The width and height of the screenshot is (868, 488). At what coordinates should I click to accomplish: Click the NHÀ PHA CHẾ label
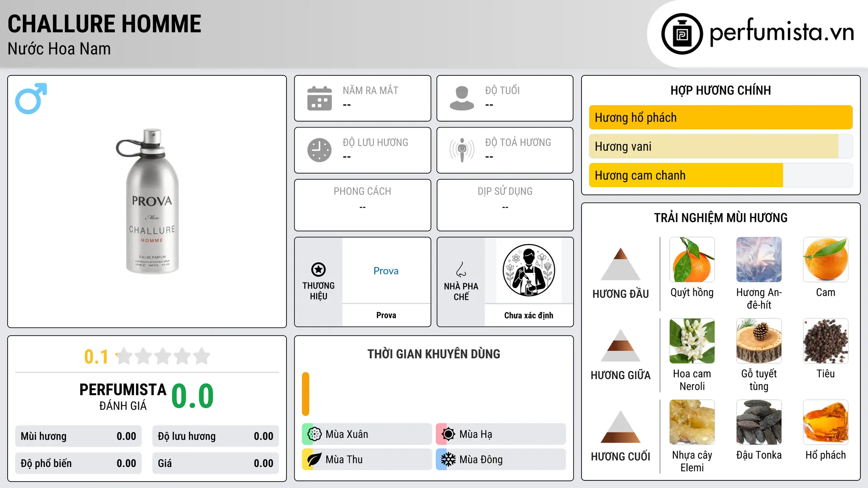461,291
